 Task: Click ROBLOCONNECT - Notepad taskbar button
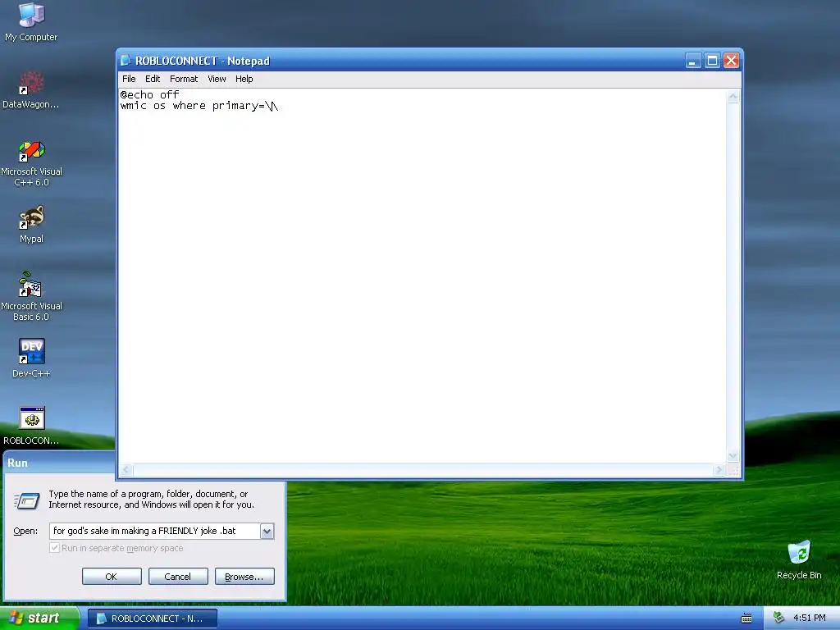coord(152,619)
